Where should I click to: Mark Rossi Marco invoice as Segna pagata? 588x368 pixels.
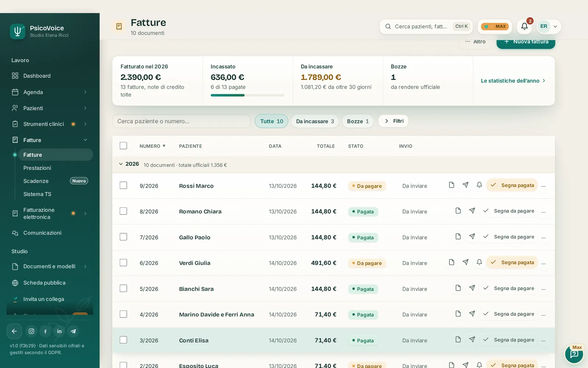point(512,185)
